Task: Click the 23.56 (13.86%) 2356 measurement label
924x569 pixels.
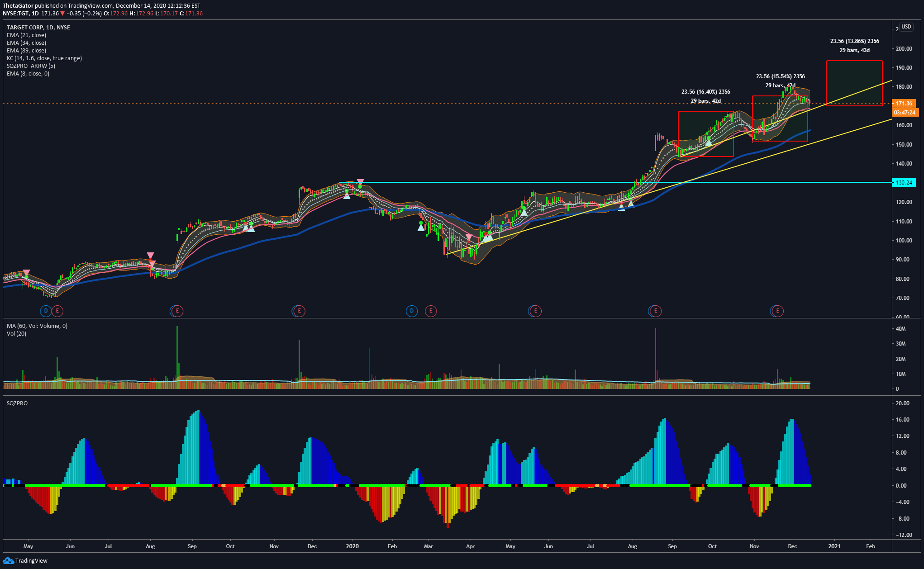Action: 855,41
